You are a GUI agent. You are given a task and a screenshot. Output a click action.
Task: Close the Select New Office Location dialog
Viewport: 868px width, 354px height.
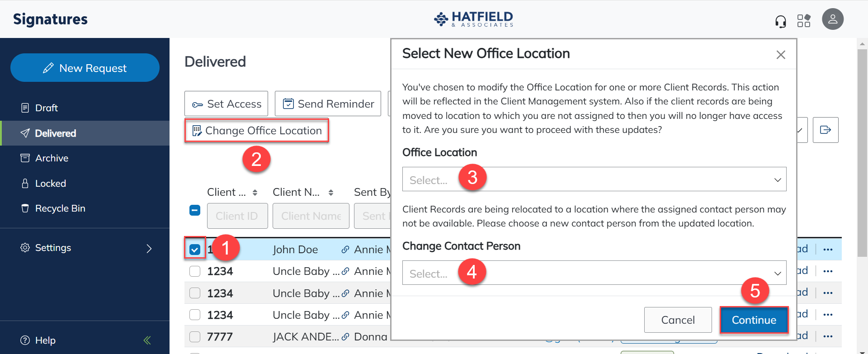pyautogui.click(x=781, y=55)
